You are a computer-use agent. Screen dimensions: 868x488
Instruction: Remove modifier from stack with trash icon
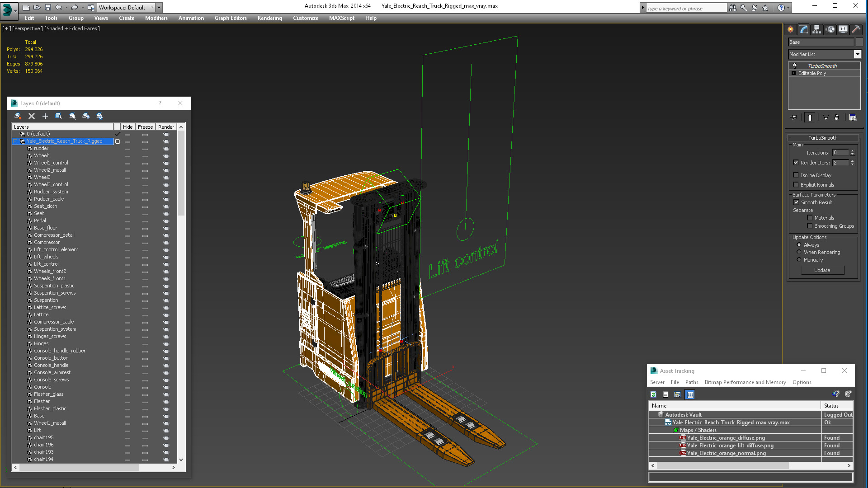coord(837,117)
